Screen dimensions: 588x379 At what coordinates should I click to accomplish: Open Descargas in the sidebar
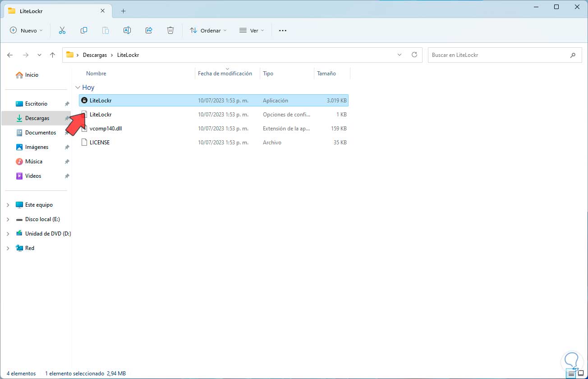click(37, 118)
